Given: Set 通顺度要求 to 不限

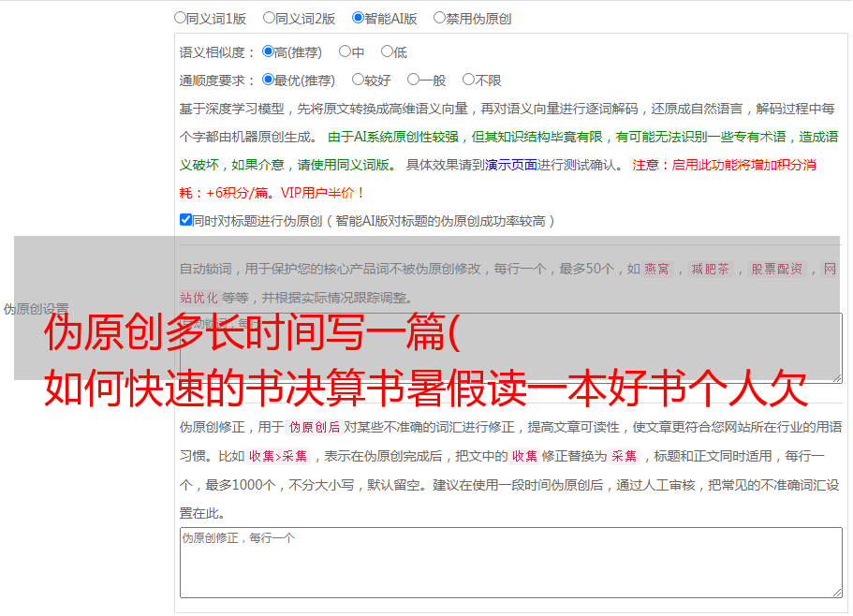Looking at the screenshot, I should click(x=468, y=80).
